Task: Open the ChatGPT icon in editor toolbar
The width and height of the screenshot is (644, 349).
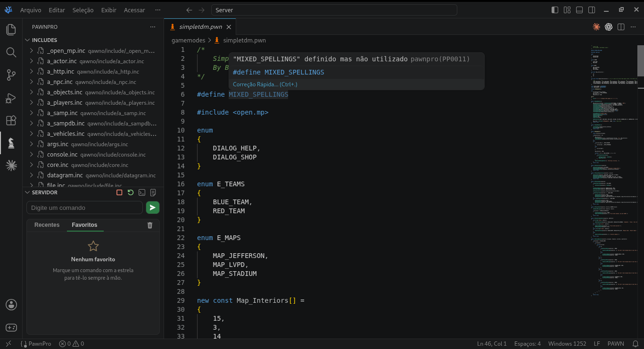Action: [x=609, y=27]
